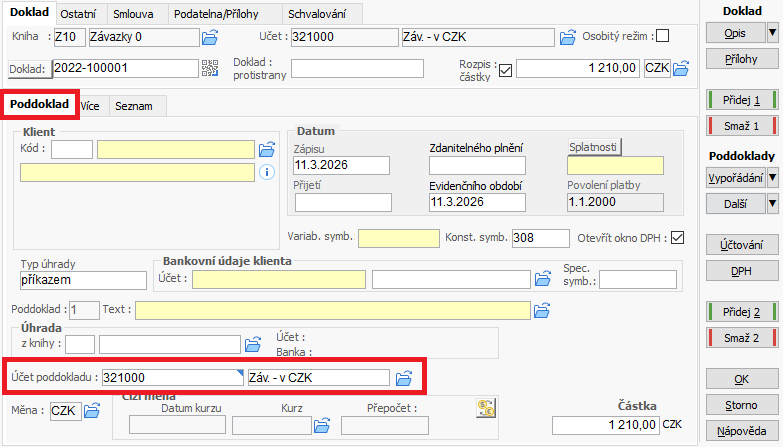Screen dimensions: 783x447
Task: Open folder lookup next to Kniha field
Action: click(x=210, y=38)
